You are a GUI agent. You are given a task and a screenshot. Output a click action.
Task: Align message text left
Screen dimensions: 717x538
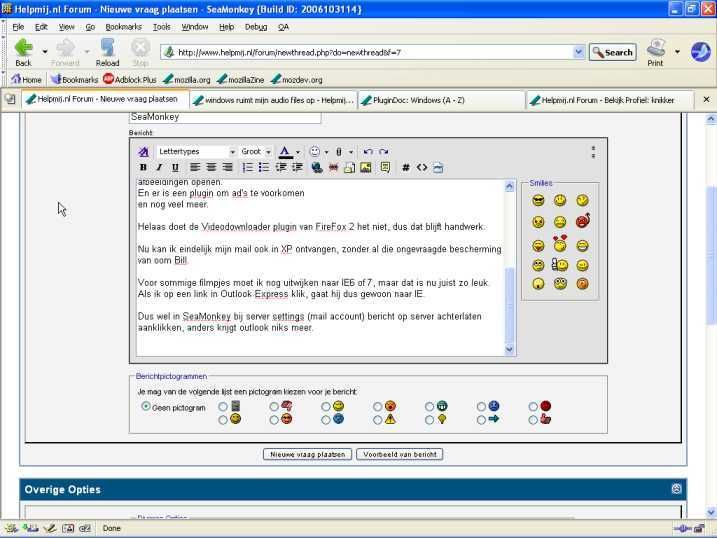click(195, 167)
